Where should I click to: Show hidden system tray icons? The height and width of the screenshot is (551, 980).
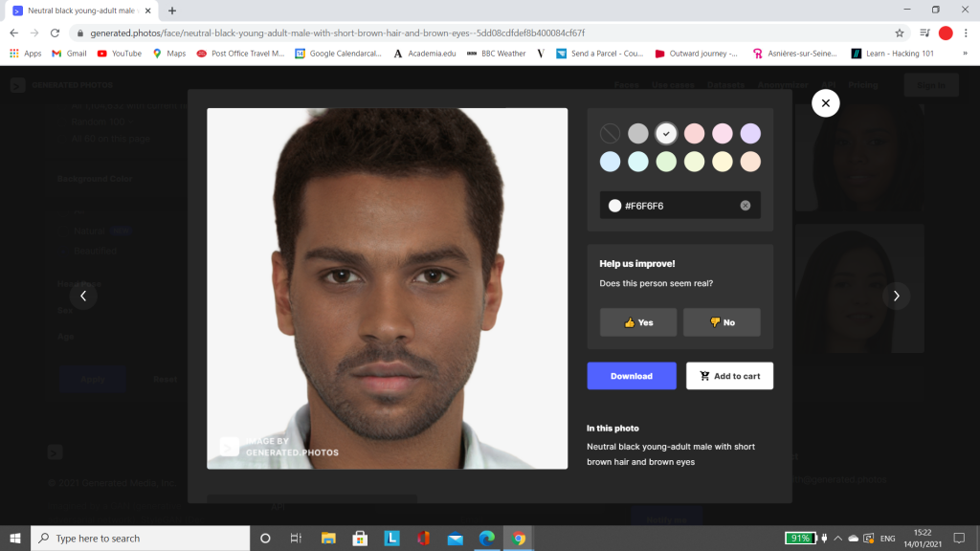[838, 538]
